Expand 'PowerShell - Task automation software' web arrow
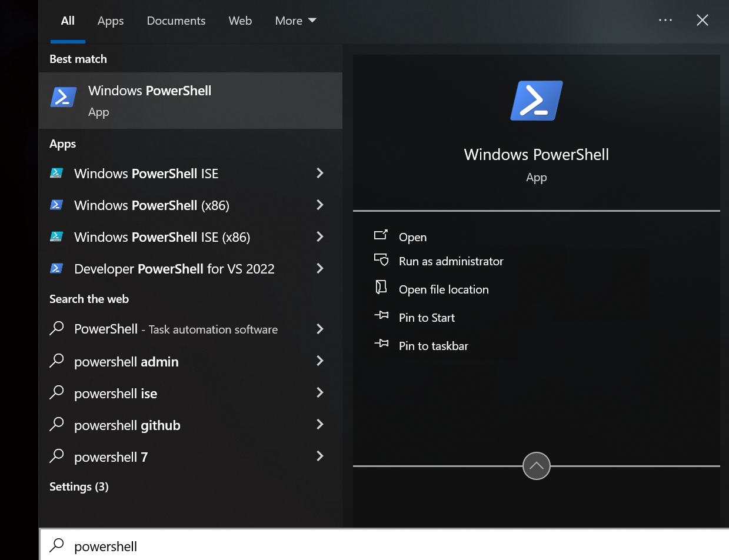 coord(320,329)
